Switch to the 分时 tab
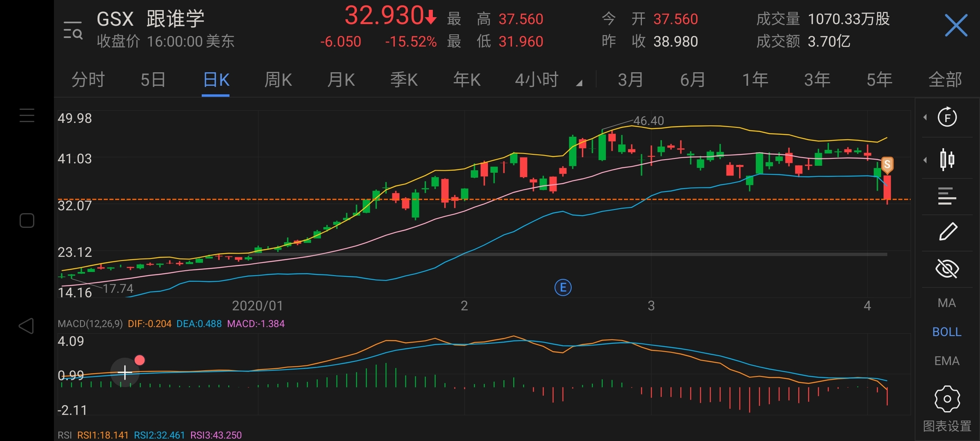 click(88, 79)
